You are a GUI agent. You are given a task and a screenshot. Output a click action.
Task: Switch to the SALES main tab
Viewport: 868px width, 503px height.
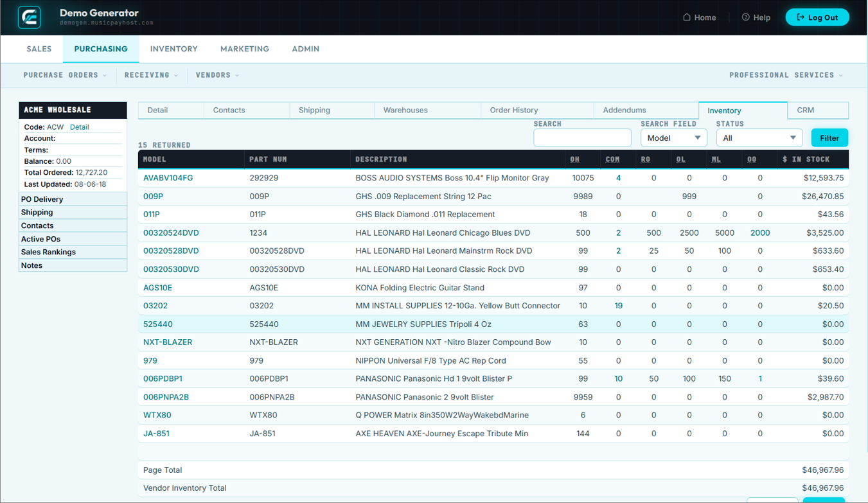(x=39, y=49)
